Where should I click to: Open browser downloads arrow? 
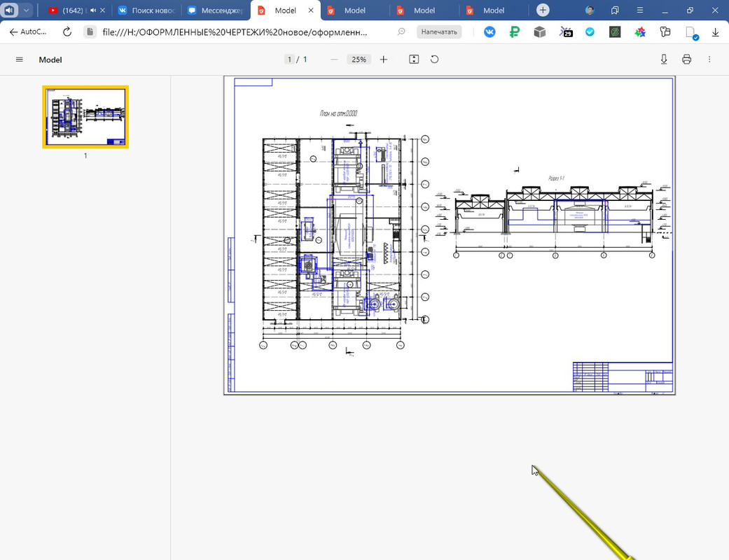point(715,32)
